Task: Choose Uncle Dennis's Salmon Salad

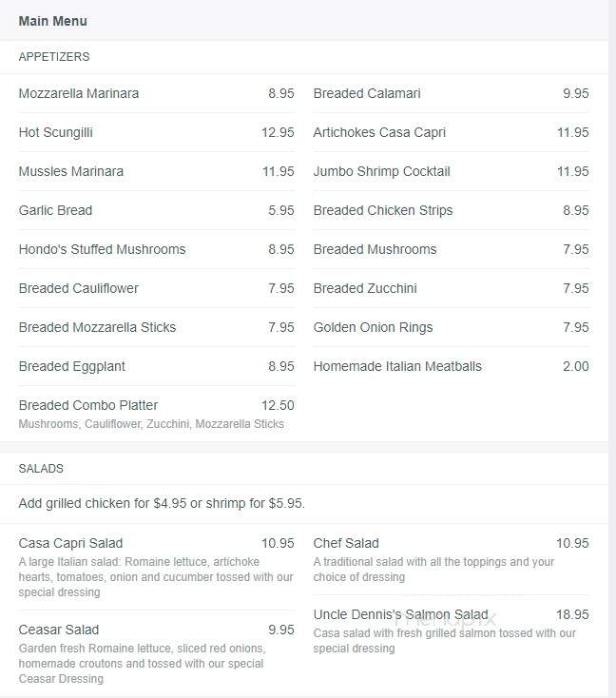Action: coord(451,630)
